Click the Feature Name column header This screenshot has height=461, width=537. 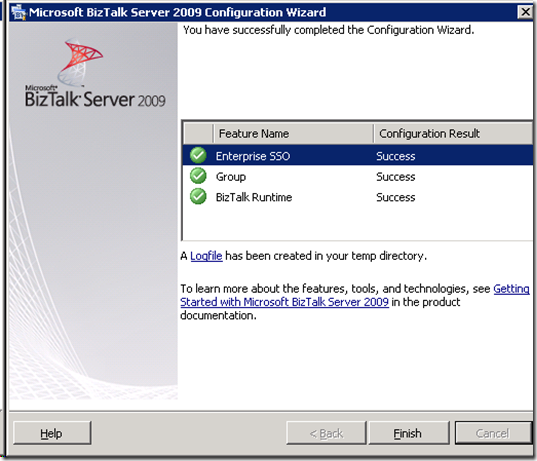(293, 134)
